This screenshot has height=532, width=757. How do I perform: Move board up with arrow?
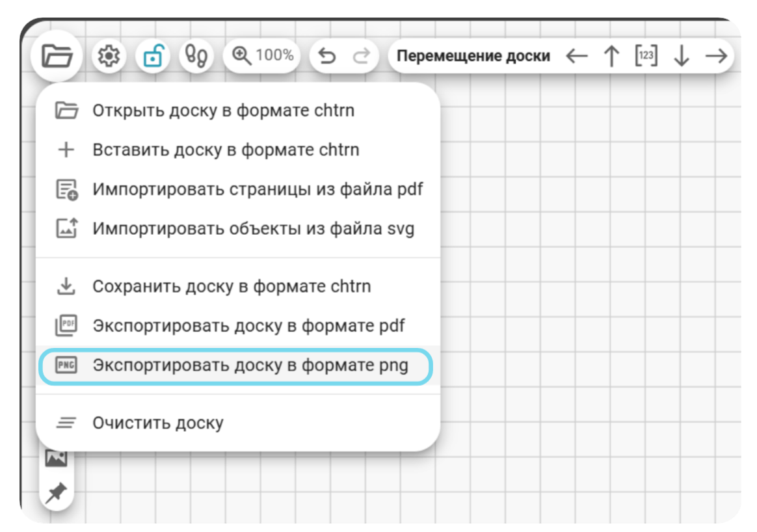(612, 56)
